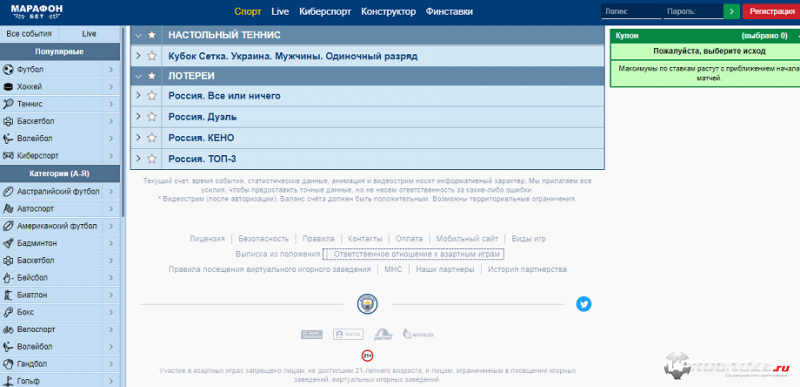Click the popular Баскетбол basketball icon
The image size is (800, 387).
pos(8,121)
